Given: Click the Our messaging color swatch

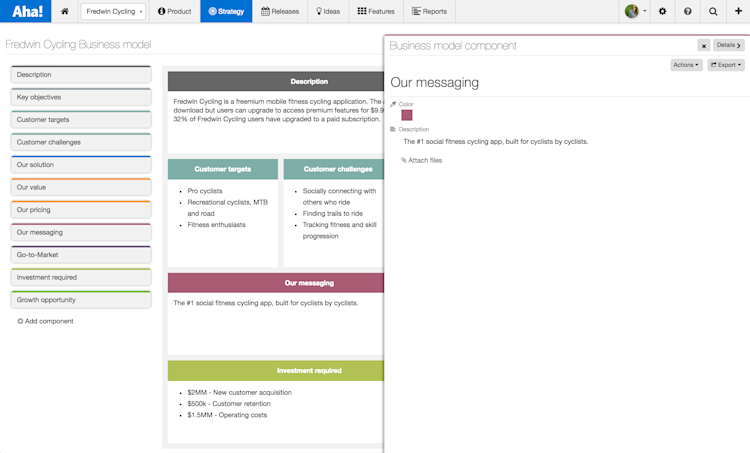Looking at the screenshot, I should click(407, 115).
